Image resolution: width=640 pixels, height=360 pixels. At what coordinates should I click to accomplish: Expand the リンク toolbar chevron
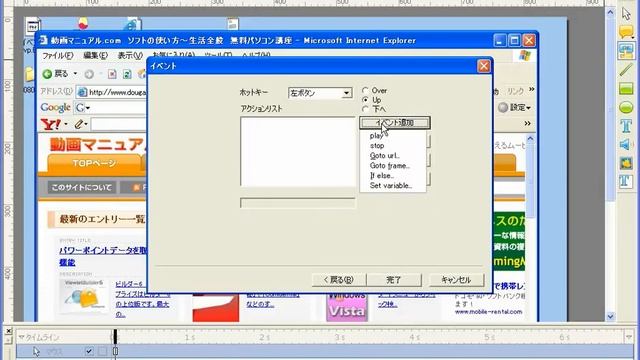(531, 89)
